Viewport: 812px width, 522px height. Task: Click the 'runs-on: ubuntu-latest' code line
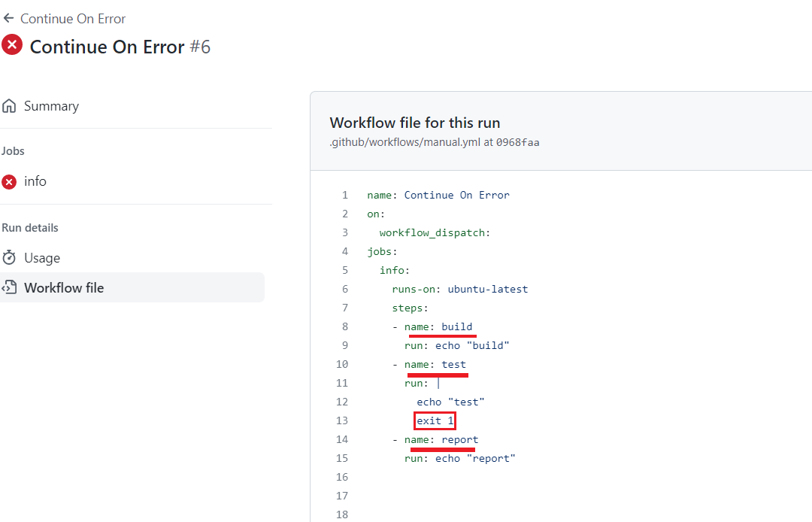459,289
